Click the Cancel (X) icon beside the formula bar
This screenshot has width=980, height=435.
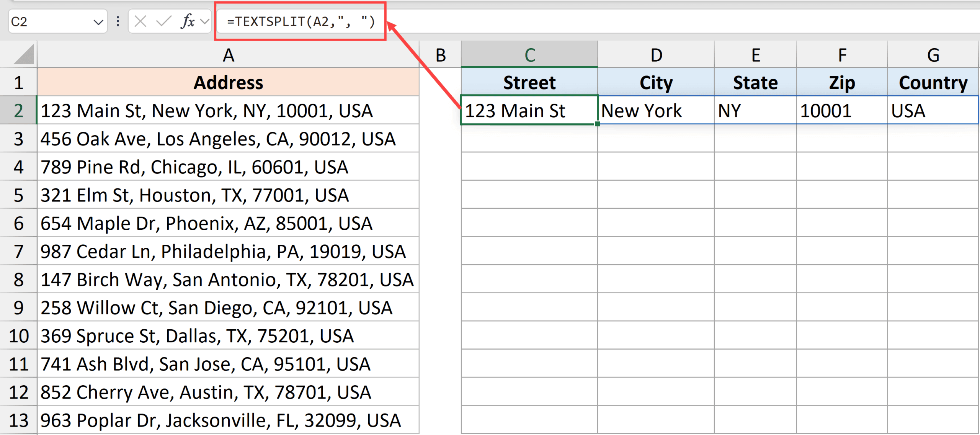[140, 21]
